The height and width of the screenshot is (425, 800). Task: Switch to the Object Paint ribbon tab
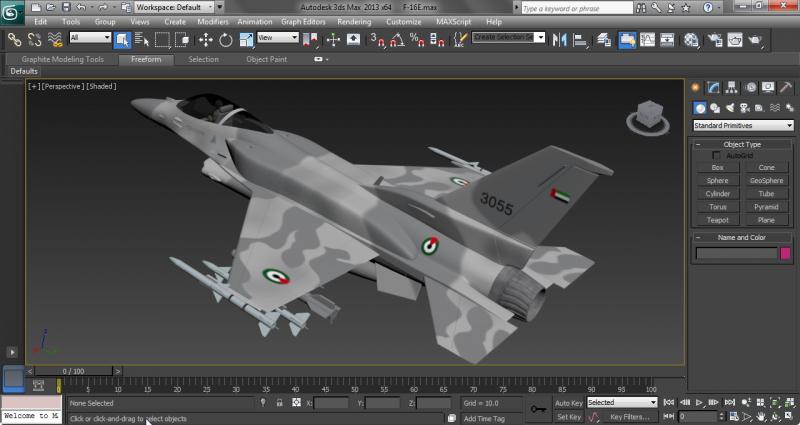(266, 59)
